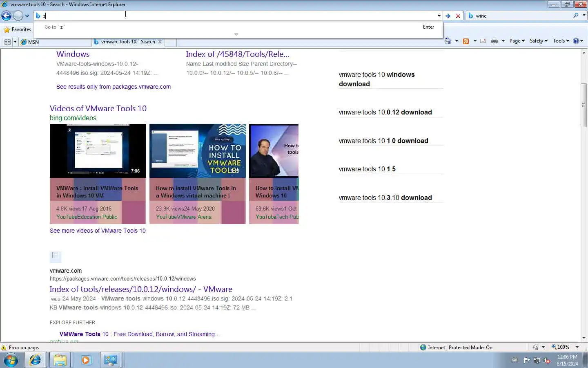Click the red Stop loading button

coord(458,16)
